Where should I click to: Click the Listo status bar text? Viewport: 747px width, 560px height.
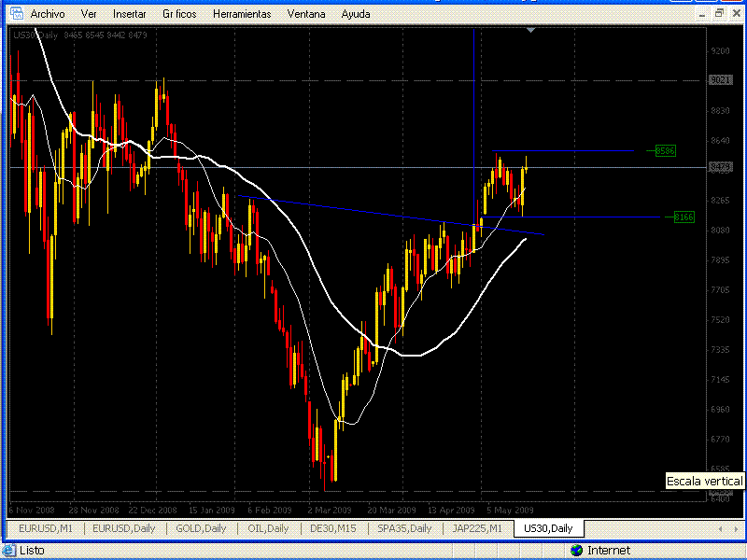click(x=32, y=551)
